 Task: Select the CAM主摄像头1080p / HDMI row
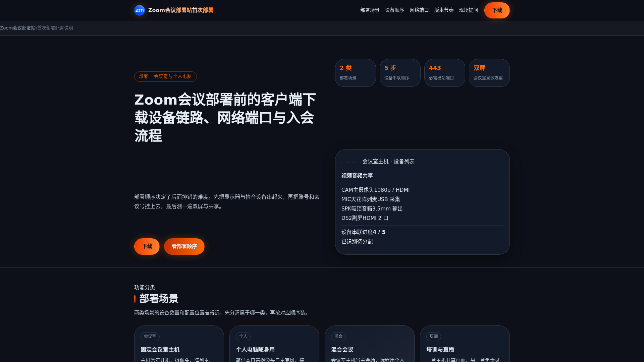(x=422, y=190)
